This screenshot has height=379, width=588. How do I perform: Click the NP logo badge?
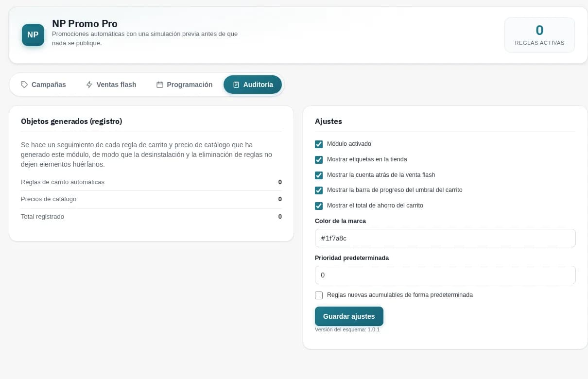click(x=33, y=35)
